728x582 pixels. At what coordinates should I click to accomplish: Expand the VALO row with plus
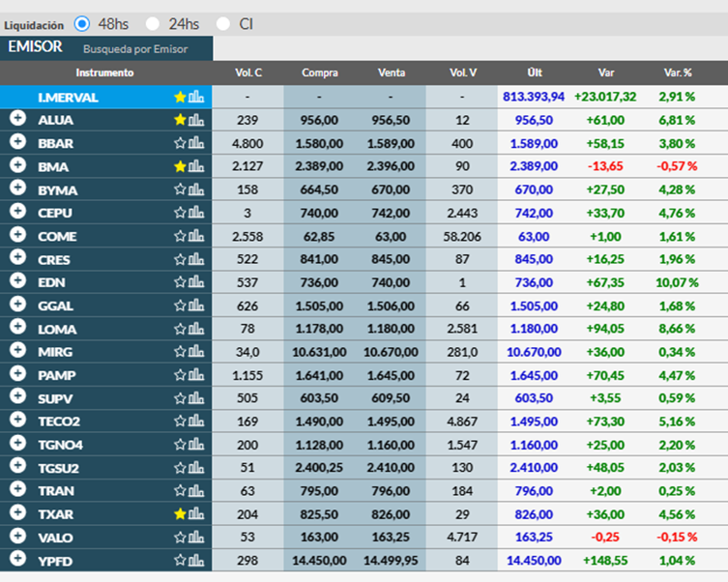(x=17, y=536)
